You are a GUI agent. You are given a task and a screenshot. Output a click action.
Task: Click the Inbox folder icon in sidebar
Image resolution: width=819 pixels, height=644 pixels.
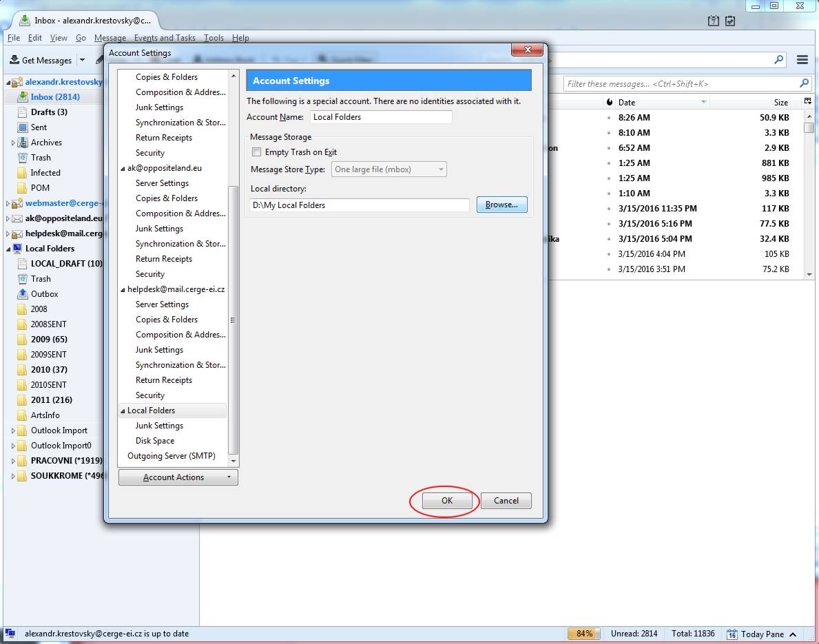(23, 97)
